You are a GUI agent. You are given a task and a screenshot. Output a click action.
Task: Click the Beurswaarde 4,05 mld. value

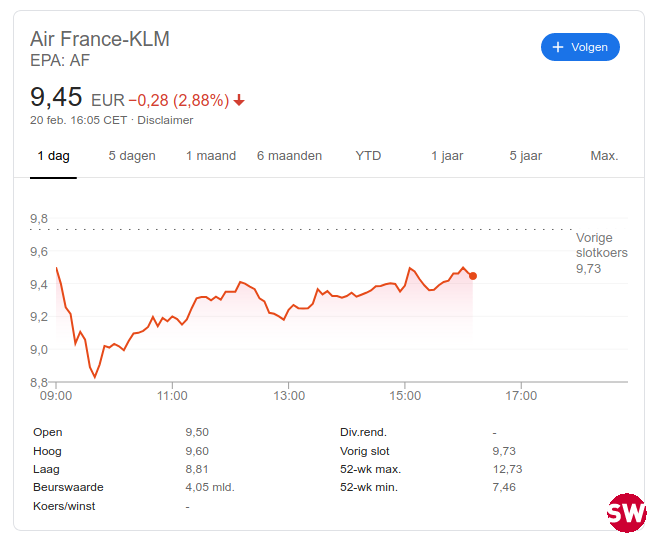[x=210, y=487]
